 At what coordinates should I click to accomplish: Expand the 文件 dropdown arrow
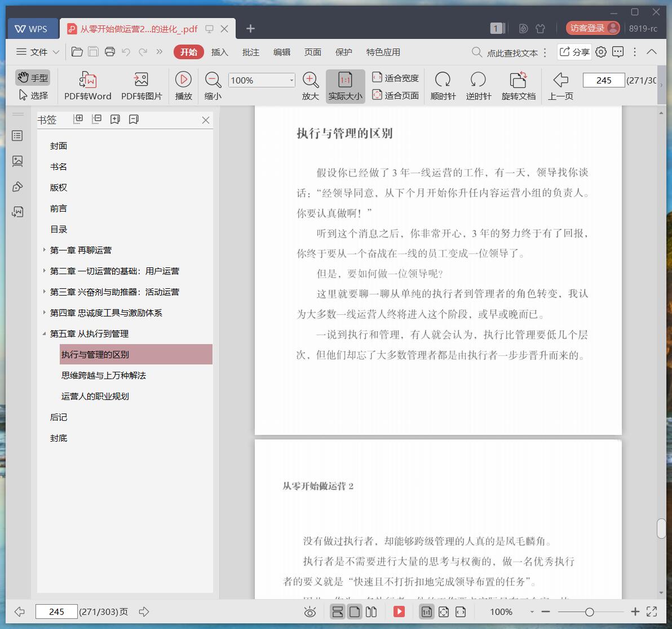[56, 52]
